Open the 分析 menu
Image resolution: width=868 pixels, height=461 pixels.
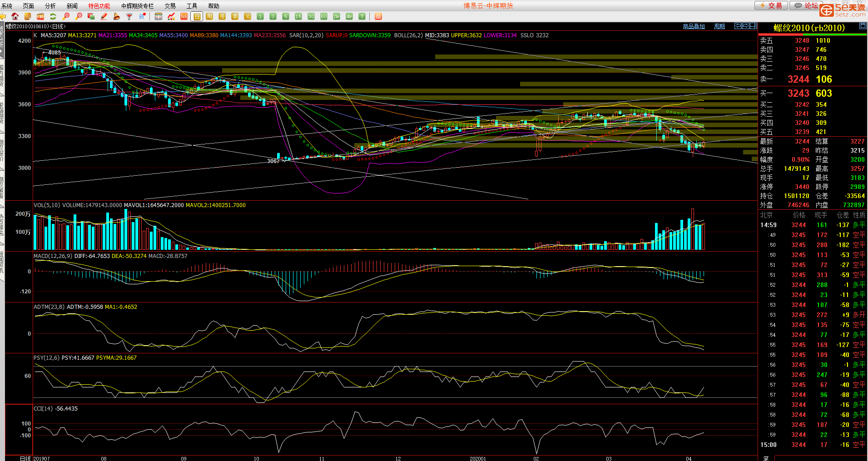point(50,6)
